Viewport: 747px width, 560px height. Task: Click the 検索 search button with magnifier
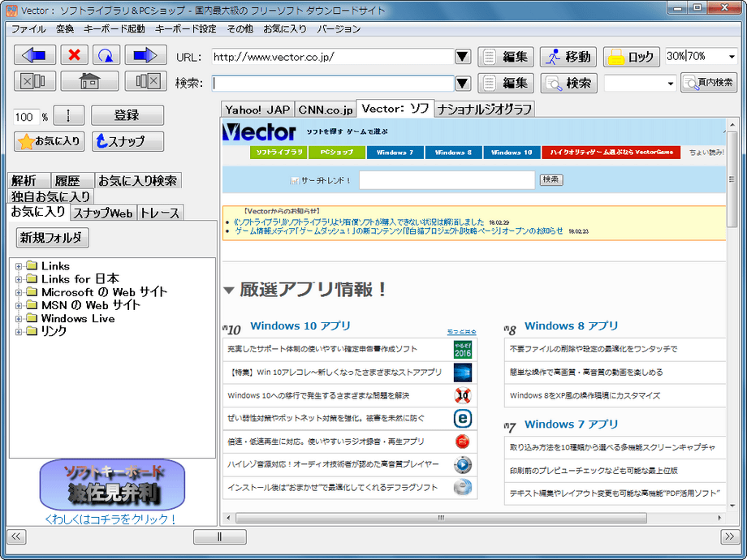(568, 83)
